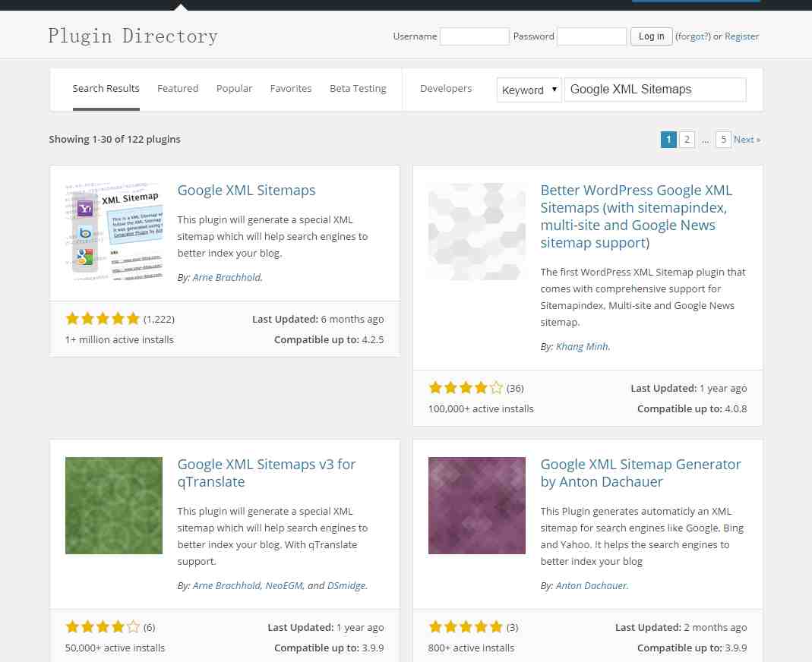Image resolution: width=812 pixels, height=662 pixels.
Task: Click the 'Showing 1-30 of 122 plugins' text
Action: click(x=115, y=139)
